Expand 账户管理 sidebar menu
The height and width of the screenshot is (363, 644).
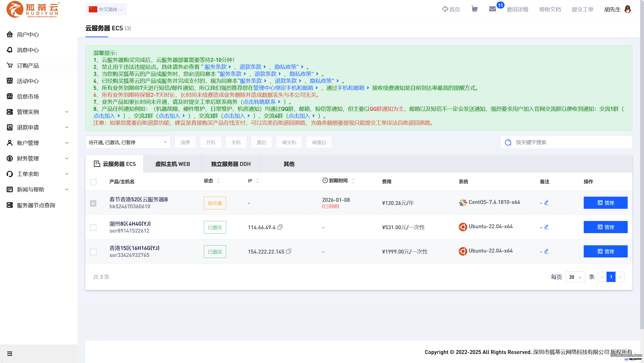pyautogui.click(x=67, y=143)
